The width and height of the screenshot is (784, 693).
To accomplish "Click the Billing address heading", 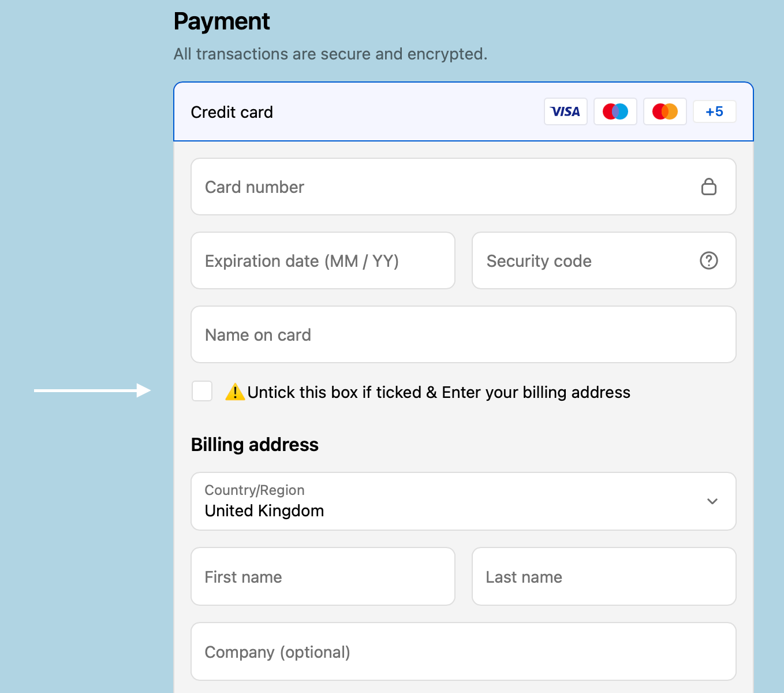I will click(255, 445).
